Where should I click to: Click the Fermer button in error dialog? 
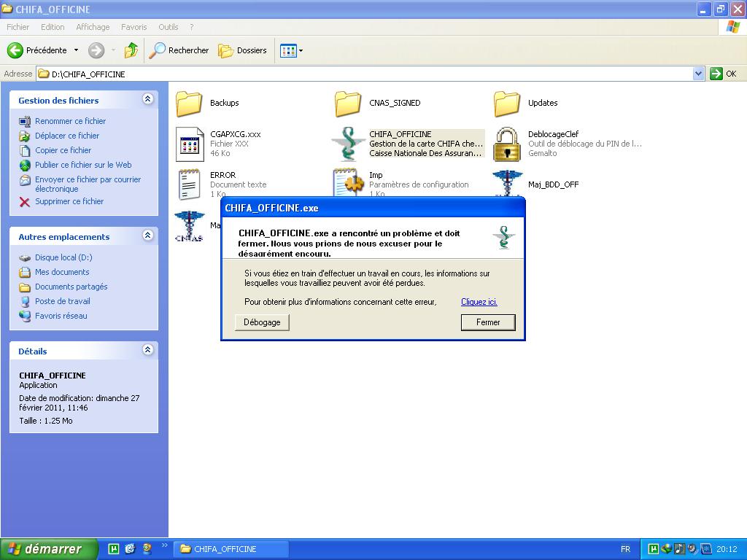coord(488,322)
